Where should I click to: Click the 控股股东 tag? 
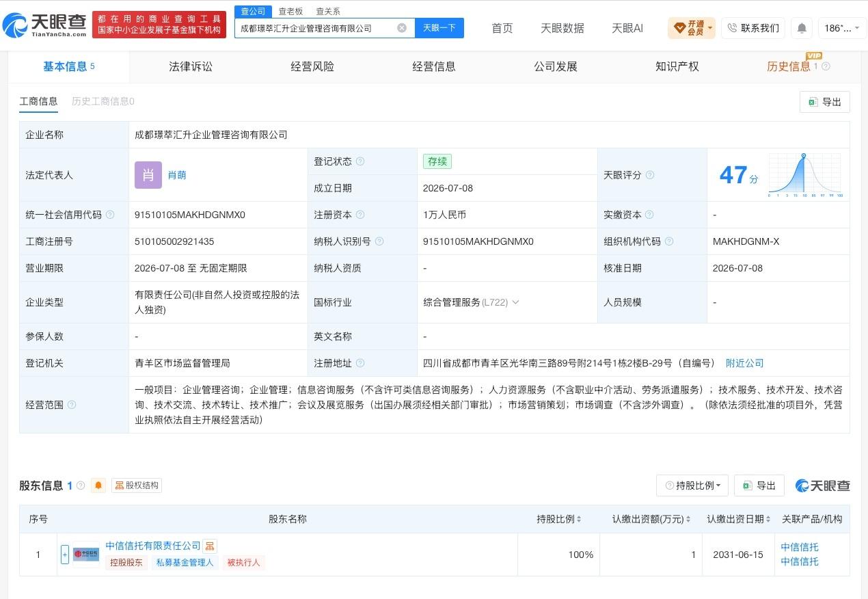coord(126,563)
